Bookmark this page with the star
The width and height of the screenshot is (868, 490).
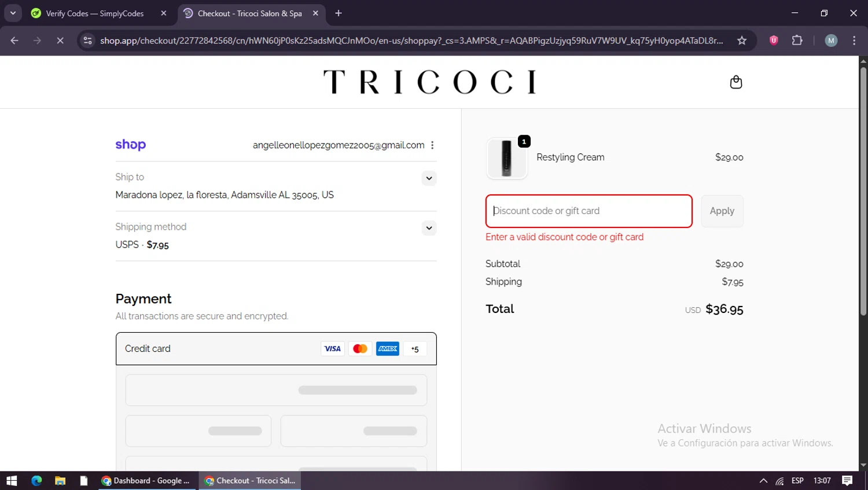pyautogui.click(x=742, y=40)
